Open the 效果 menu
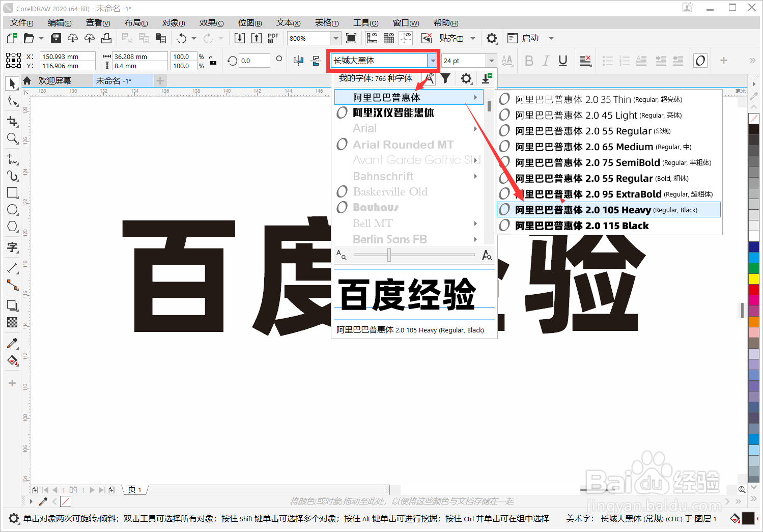Image resolution: width=763 pixels, height=532 pixels. pos(211,23)
